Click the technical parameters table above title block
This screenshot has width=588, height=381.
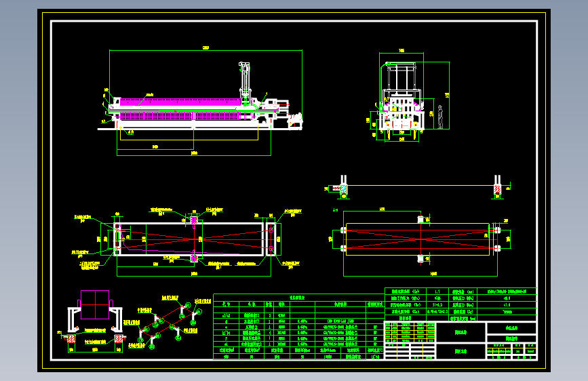pos(460,304)
